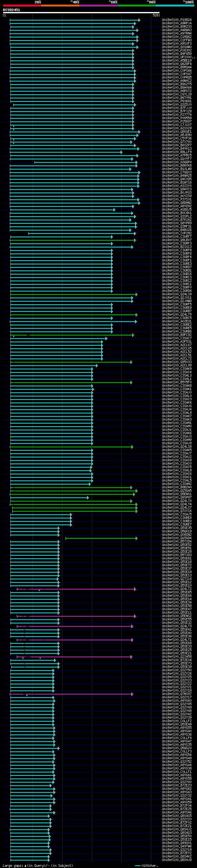Screen dimensions: 197x868
Task: Pick UniRef100_C0PRQ5 entry
Action: [x=177, y=78]
